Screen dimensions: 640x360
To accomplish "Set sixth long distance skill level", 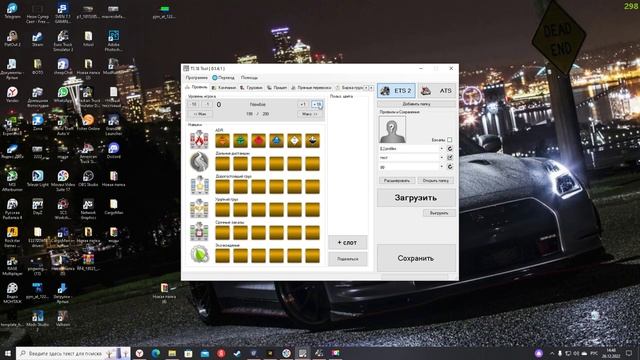I will point(312,164).
